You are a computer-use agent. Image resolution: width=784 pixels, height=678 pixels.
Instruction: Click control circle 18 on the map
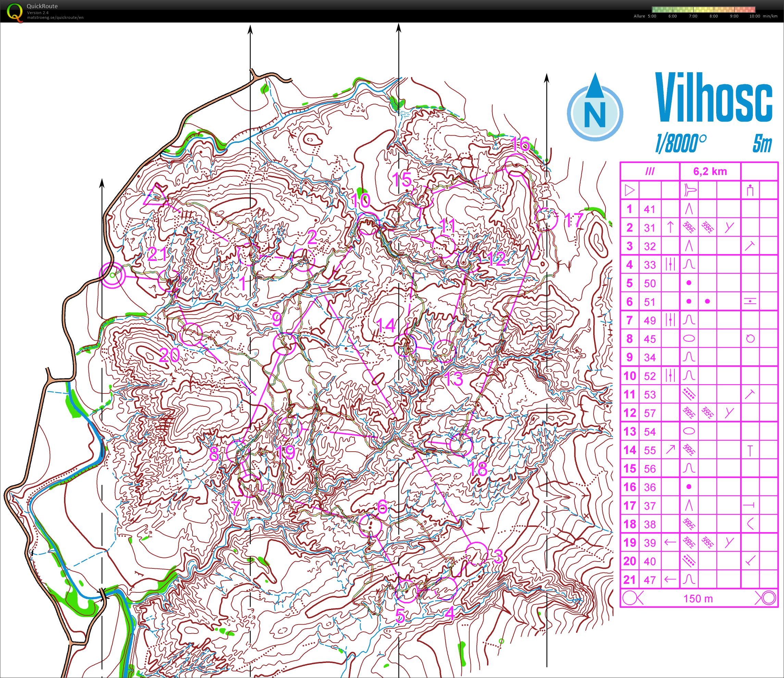tap(461, 444)
